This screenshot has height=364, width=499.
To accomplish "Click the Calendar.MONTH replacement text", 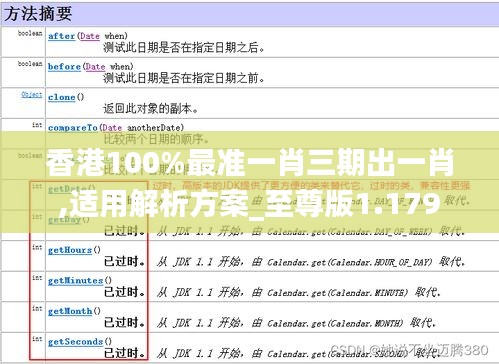I will [x=335, y=324].
